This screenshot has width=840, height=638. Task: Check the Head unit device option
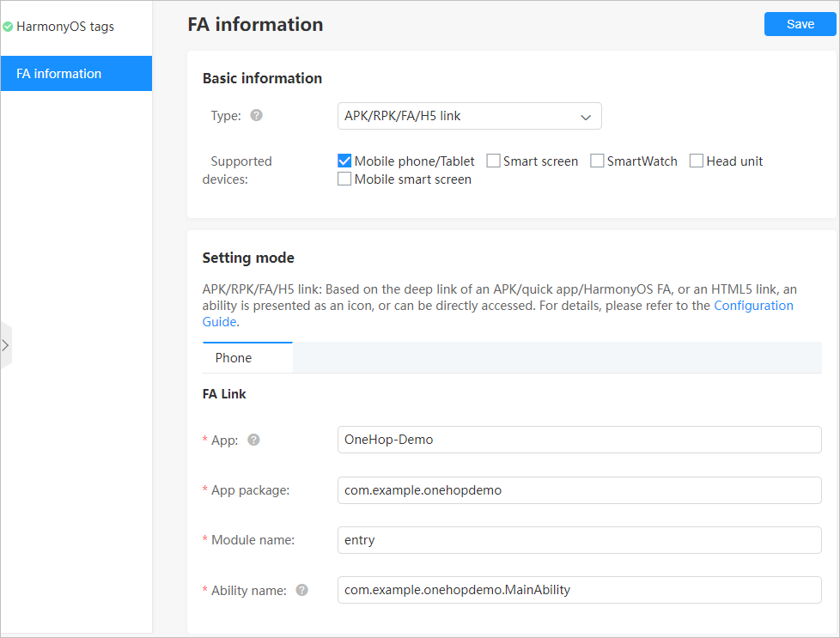(697, 161)
